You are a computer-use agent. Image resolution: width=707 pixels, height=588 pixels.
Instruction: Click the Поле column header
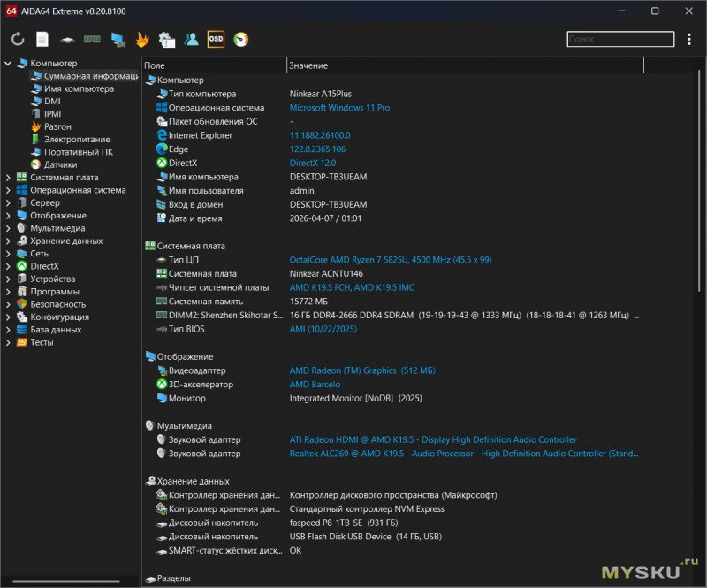pyautogui.click(x=212, y=65)
